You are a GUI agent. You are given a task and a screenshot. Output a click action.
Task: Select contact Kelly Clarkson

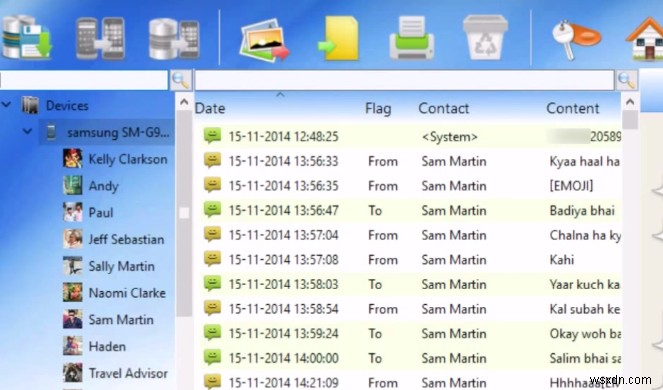(x=128, y=159)
